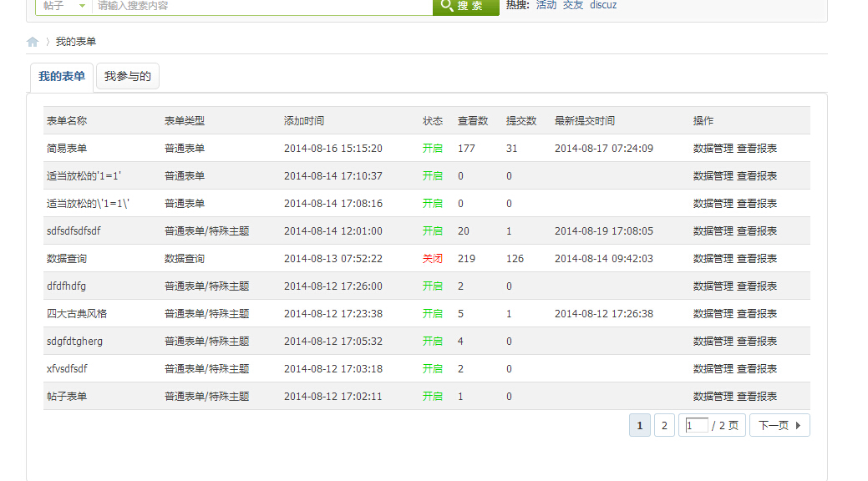This screenshot has width=868, height=481.
Task: Toggle the 关闭 status of 数据查询 form
Action: pos(433,258)
